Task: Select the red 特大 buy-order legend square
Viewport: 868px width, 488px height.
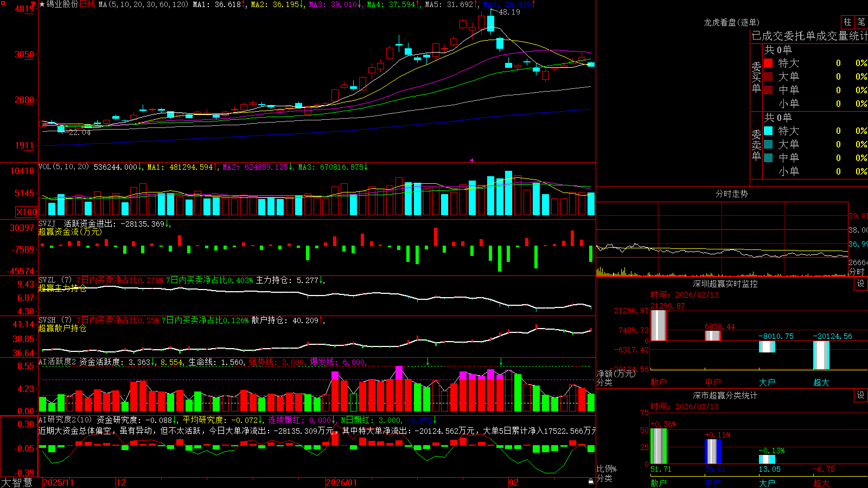Action: tap(768, 63)
